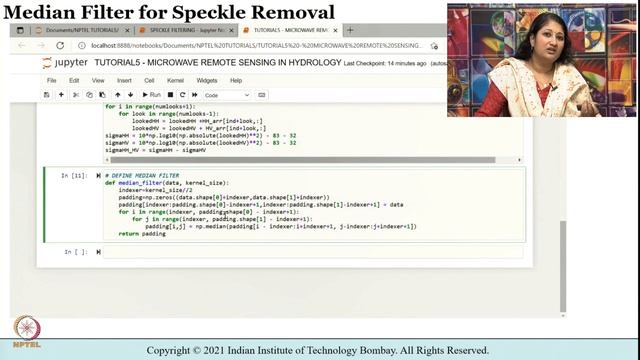
Task: Select the TUTORIAL5 - MICROWAVE REM browser tab
Action: tap(289, 30)
